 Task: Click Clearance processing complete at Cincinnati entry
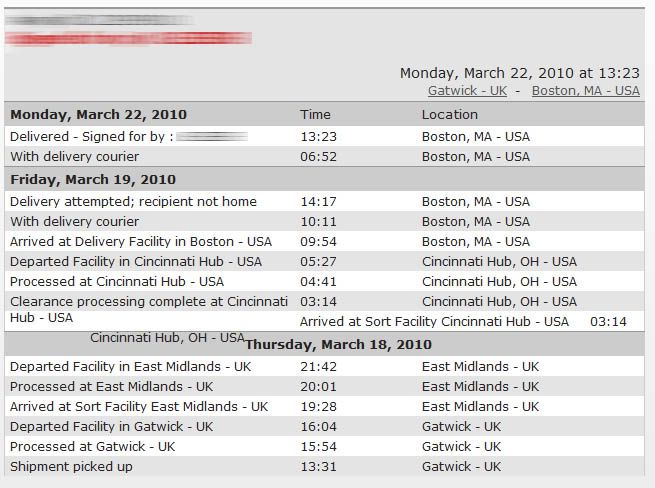[148, 301]
